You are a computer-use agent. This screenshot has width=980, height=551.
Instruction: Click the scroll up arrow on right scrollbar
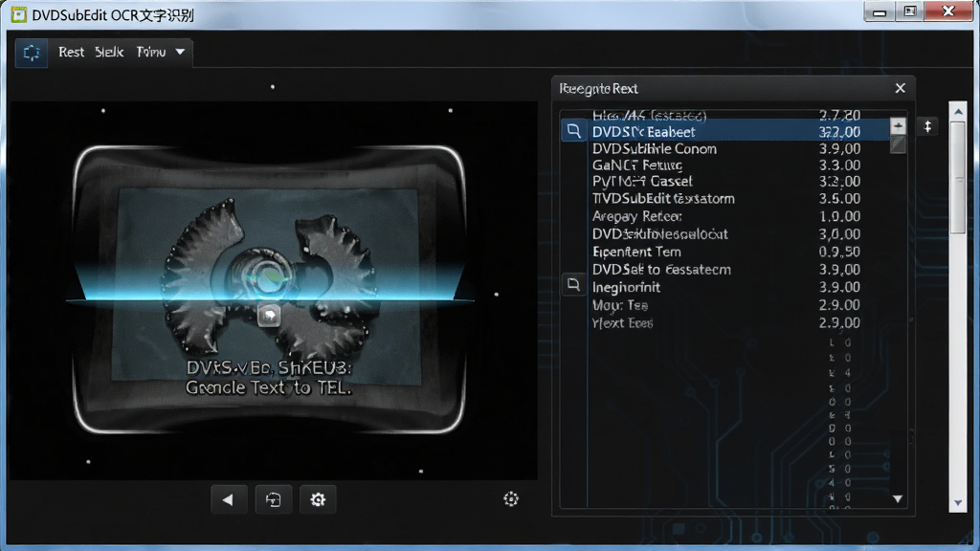point(958,112)
